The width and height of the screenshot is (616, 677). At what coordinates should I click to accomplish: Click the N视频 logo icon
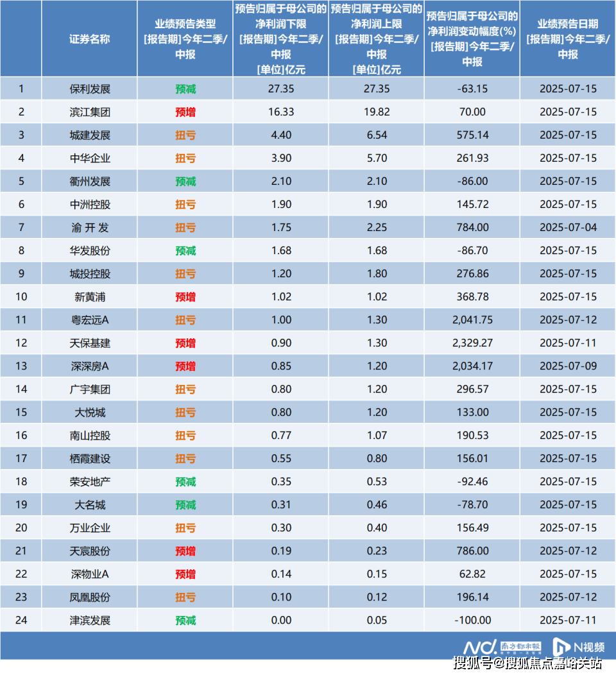(x=563, y=646)
